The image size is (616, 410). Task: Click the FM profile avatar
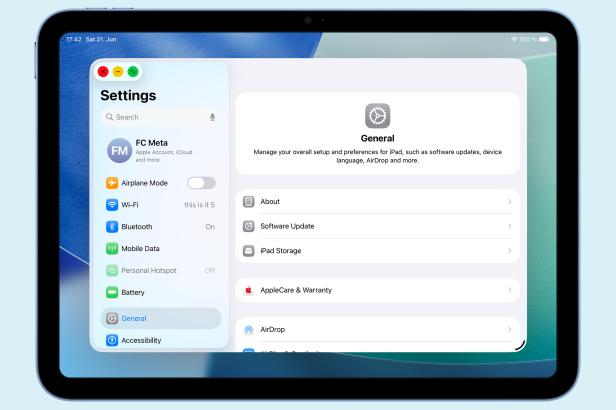pyautogui.click(x=119, y=150)
